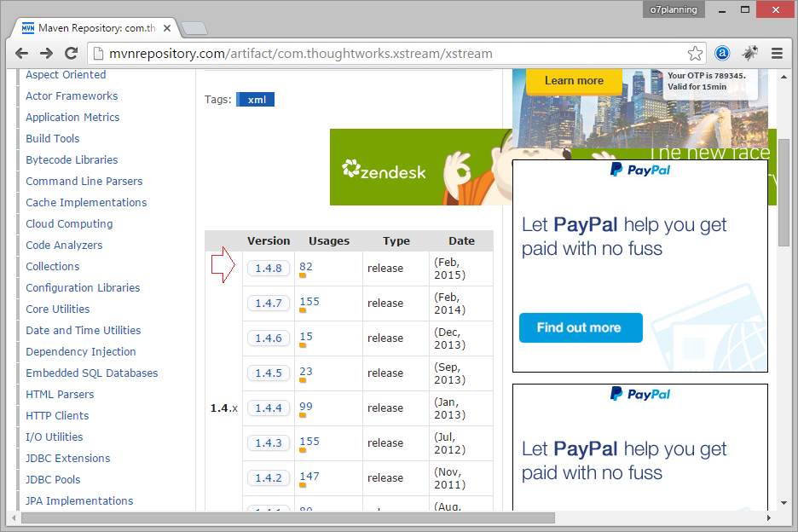Open the JPA Implementations category
Image resolution: width=798 pixels, height=532 pixels.
tap(79, 501)
